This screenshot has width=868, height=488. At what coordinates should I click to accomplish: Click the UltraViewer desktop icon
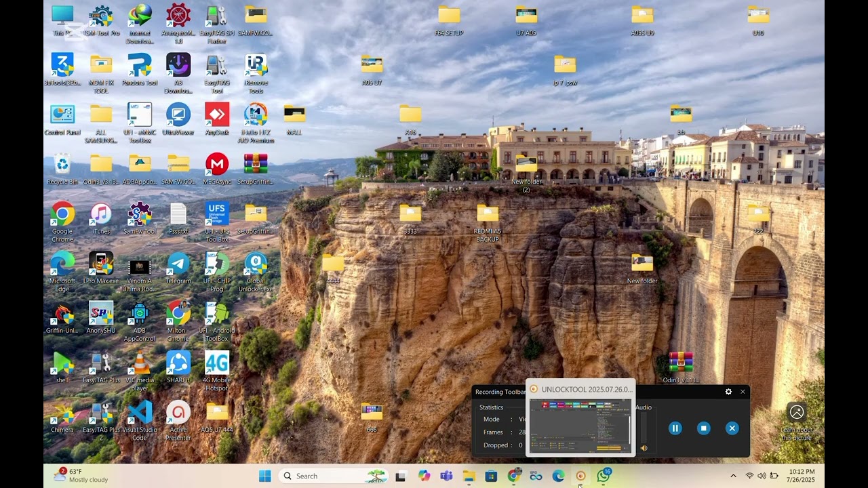tap(178, 119)
